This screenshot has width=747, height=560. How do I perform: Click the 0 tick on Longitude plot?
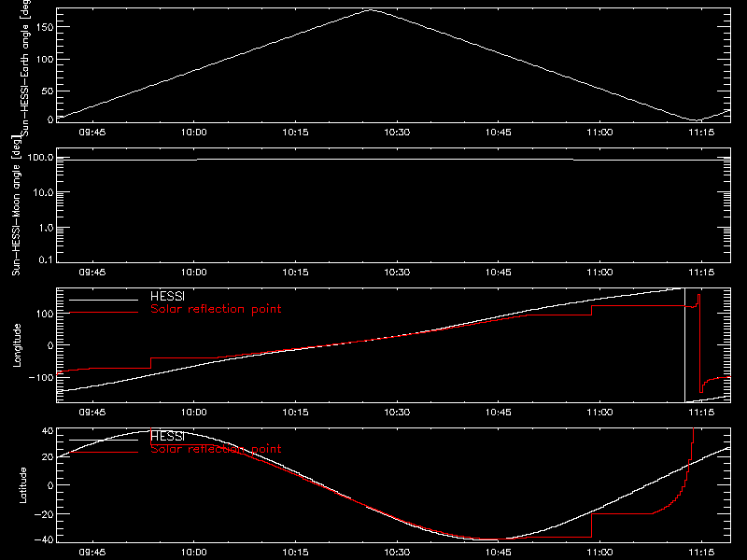(x=50, y=345)
